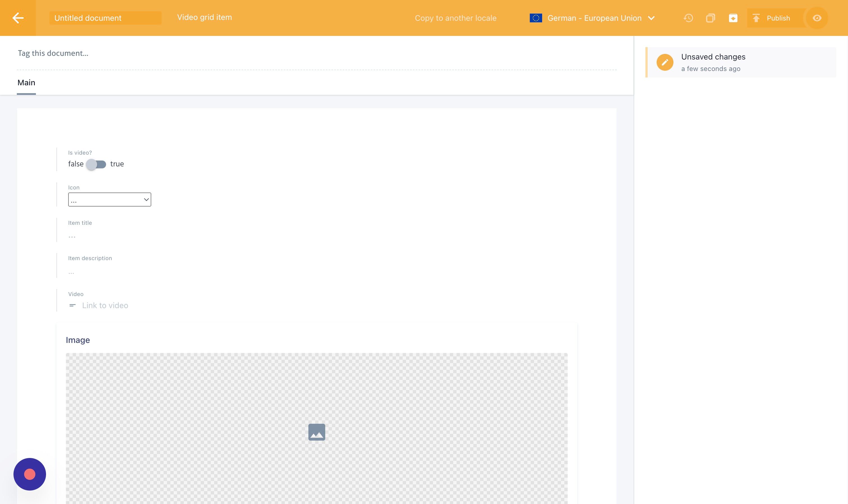Click the locale chevron arrow

point(651,18)
